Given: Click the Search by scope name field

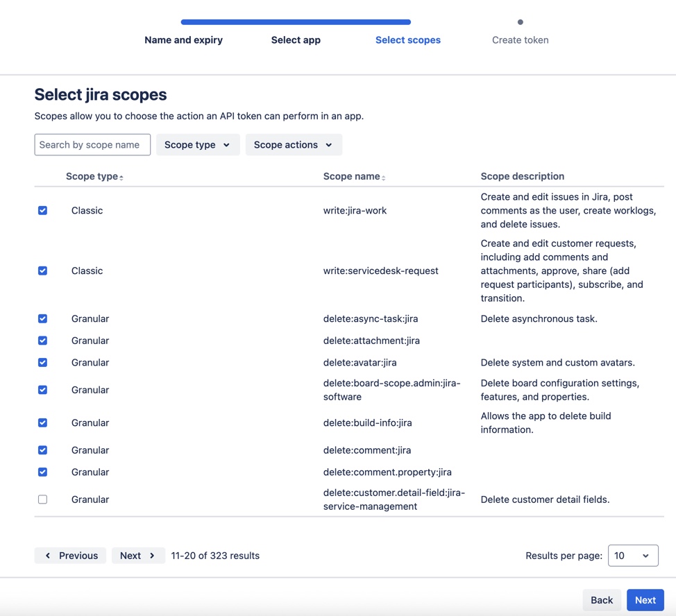Looking at the screenshot, I should [x=92, y=145].
